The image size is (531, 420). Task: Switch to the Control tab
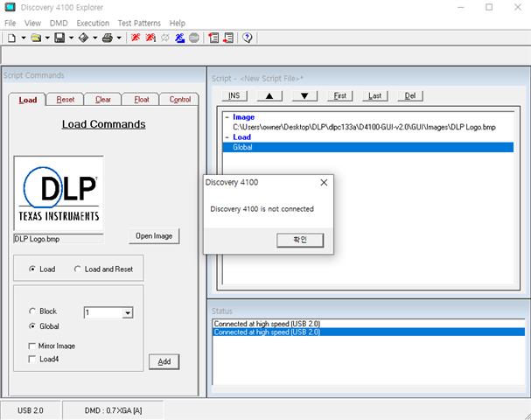pyautogui.click(x=180, y=100)
